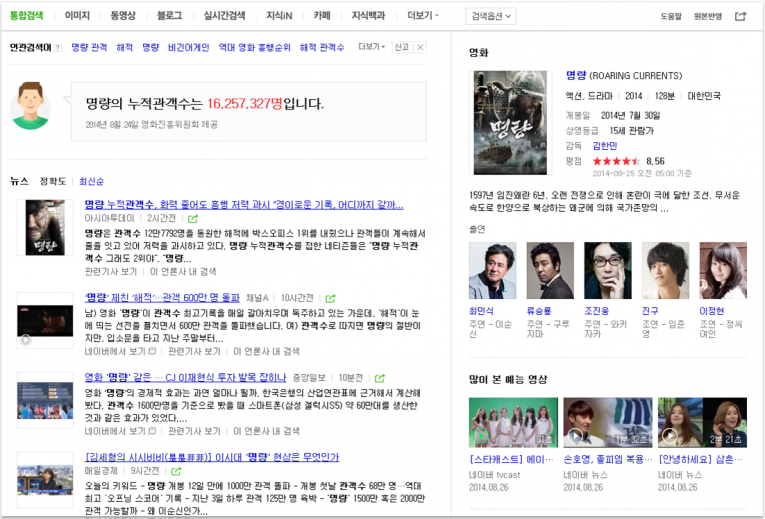Open headline 명량 누적관객수, 화력 줄어도
The width and height of the screenshot is (765, 519).
point(244,205)
